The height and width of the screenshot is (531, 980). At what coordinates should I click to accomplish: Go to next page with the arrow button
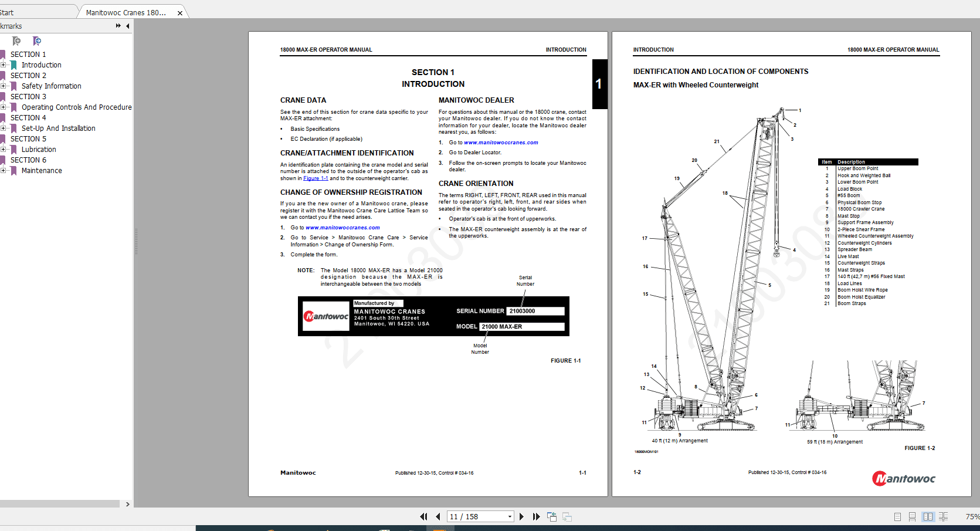(x=522, y=516)
